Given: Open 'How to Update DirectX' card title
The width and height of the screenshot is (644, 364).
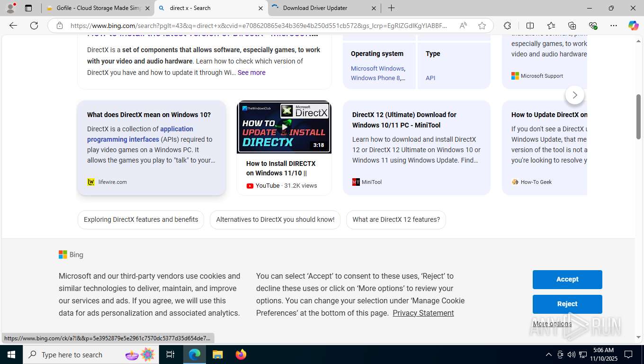Looking at the screenshot, I should (x=549, y=115).
